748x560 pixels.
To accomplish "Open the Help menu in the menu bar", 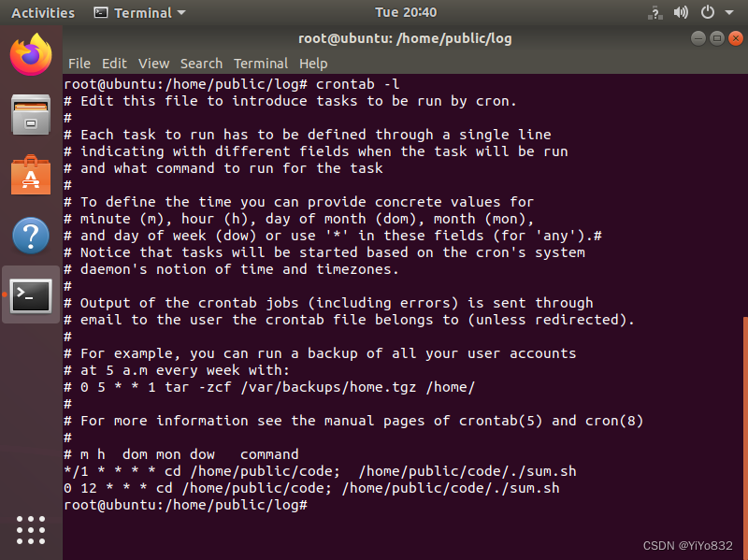I will coord(313,64).
